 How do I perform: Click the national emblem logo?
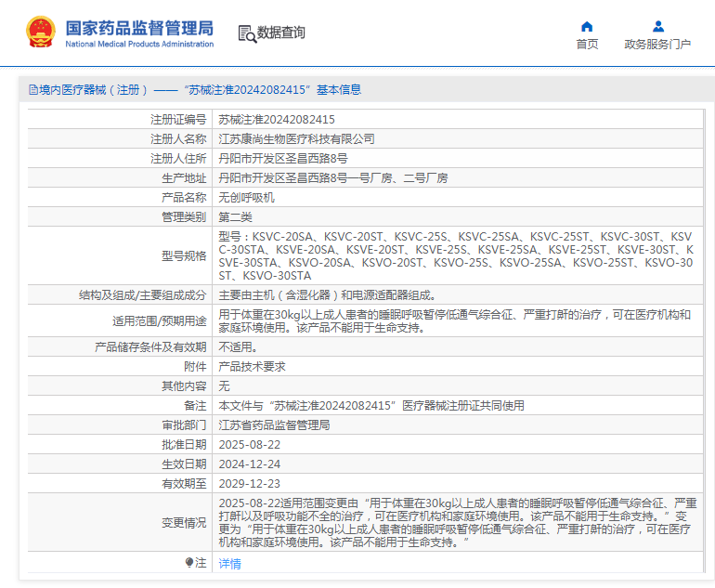click(x=40, y=33)
